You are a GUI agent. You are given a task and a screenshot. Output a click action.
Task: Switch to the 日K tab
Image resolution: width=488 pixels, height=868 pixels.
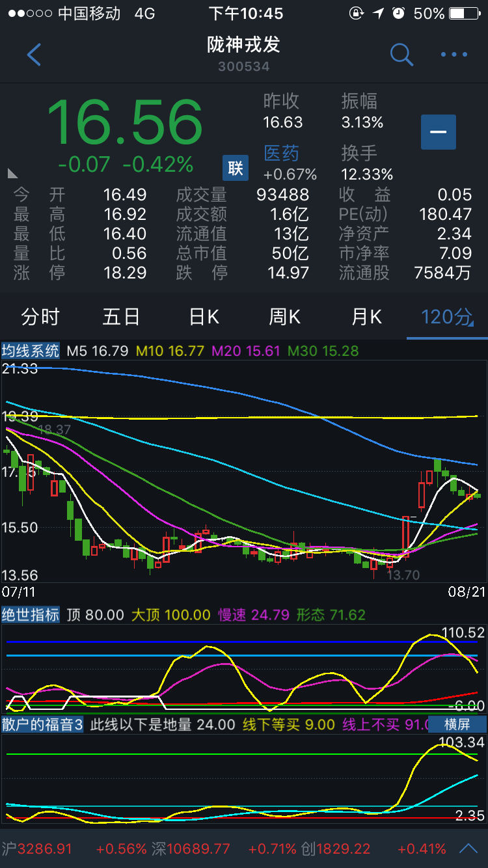204,317
